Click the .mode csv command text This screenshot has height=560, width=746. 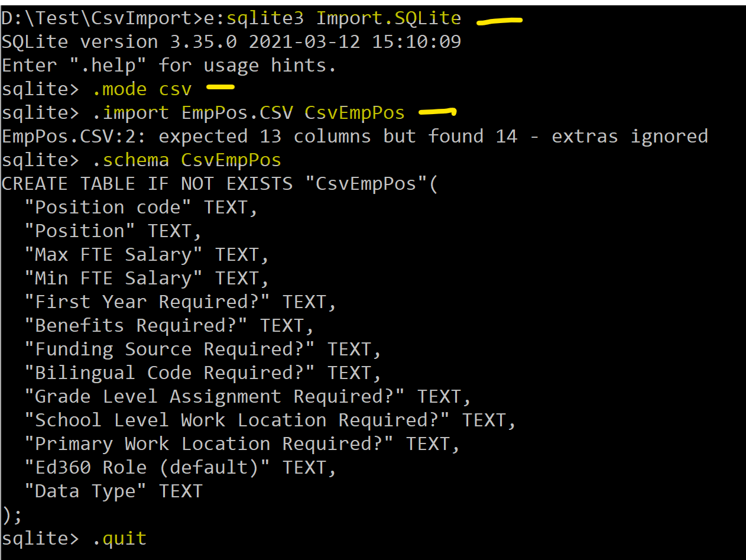coord(142,89)
